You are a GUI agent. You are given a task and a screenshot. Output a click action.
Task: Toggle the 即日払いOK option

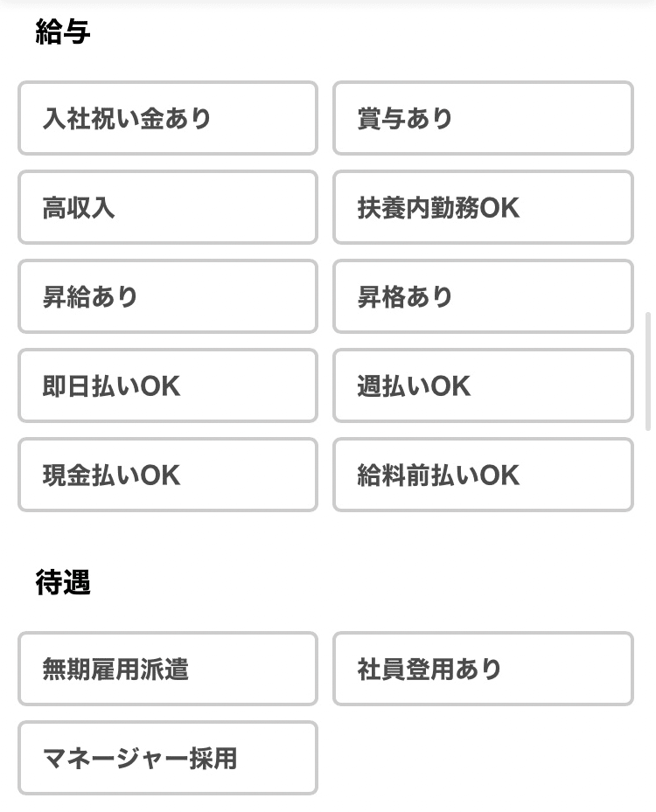167,385
